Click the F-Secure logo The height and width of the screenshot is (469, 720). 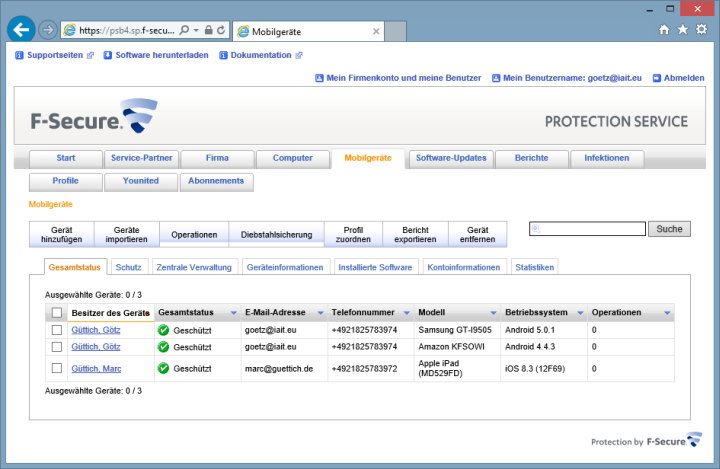[93, 121]
